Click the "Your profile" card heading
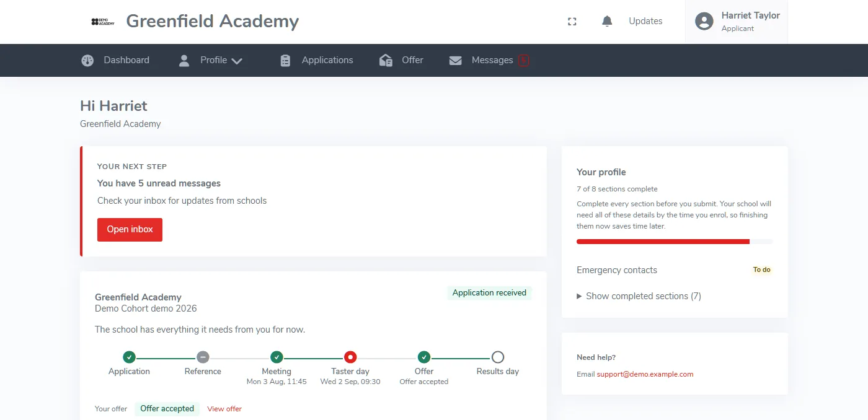This screenshot has width=868, height=420. [x=601, y=172]
